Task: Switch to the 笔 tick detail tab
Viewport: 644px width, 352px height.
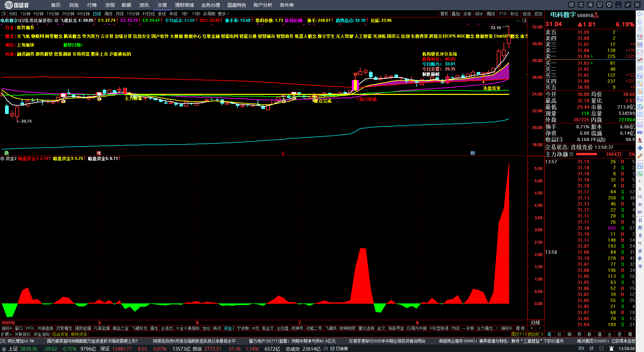Action: tap(549, 334)
